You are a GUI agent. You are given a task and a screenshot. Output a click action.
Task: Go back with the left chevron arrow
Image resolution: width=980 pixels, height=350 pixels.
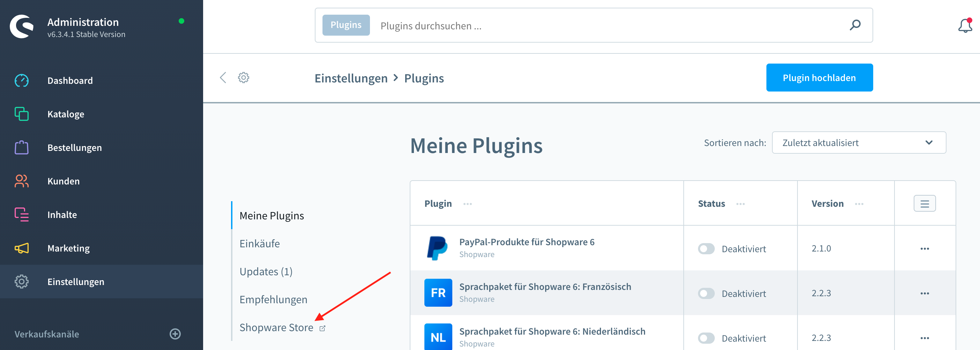click(x=223, y=78)
